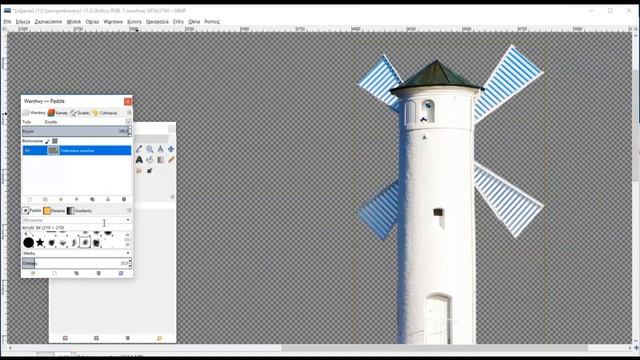The image size is (640, 360).
Task: Switch to the Desenie patterns tab
Action: (x=54, y=211)
